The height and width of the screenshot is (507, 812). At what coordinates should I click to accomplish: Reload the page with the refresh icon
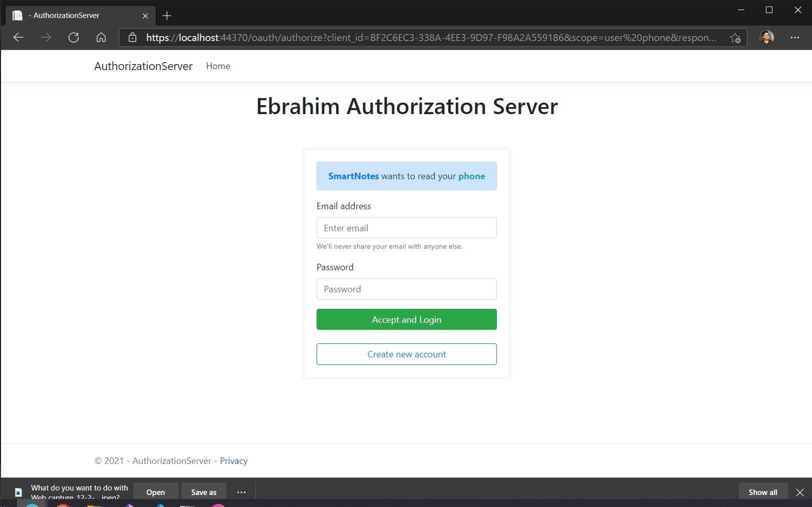(x=74, y=38)
